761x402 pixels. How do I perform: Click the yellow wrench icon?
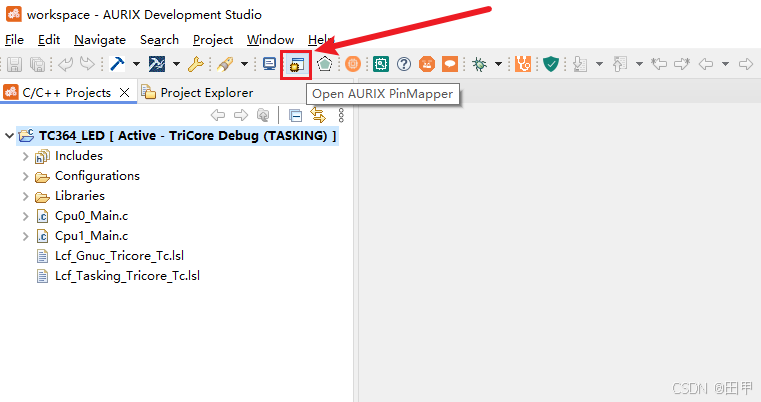[x=196, y=64]
